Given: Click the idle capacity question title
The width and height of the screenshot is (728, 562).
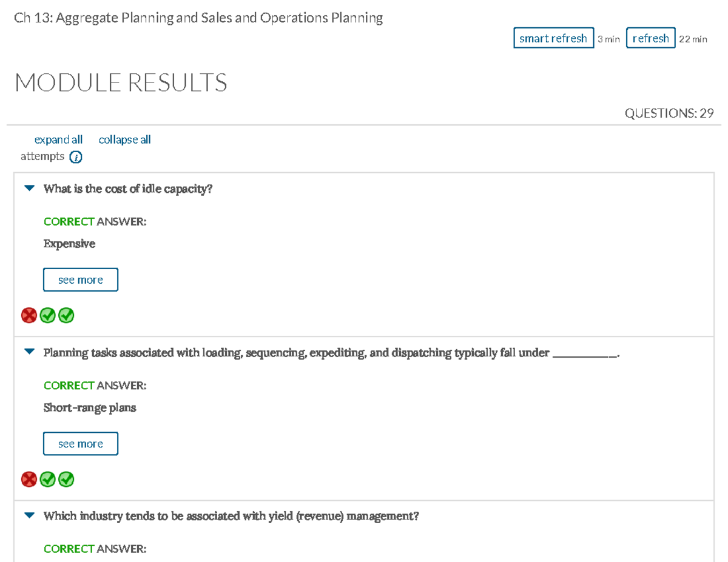Looking at the screenshot, I should click(x=127, y=189).
